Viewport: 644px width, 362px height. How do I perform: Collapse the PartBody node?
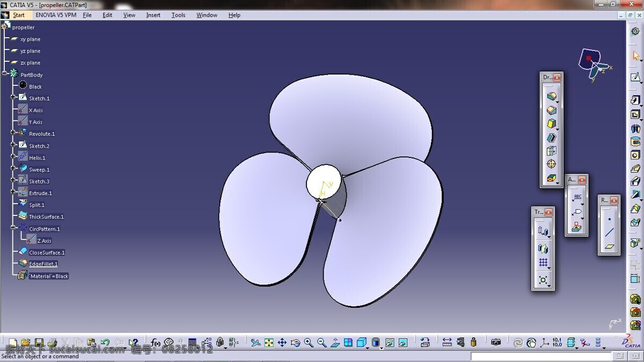(x=4, y=74)
